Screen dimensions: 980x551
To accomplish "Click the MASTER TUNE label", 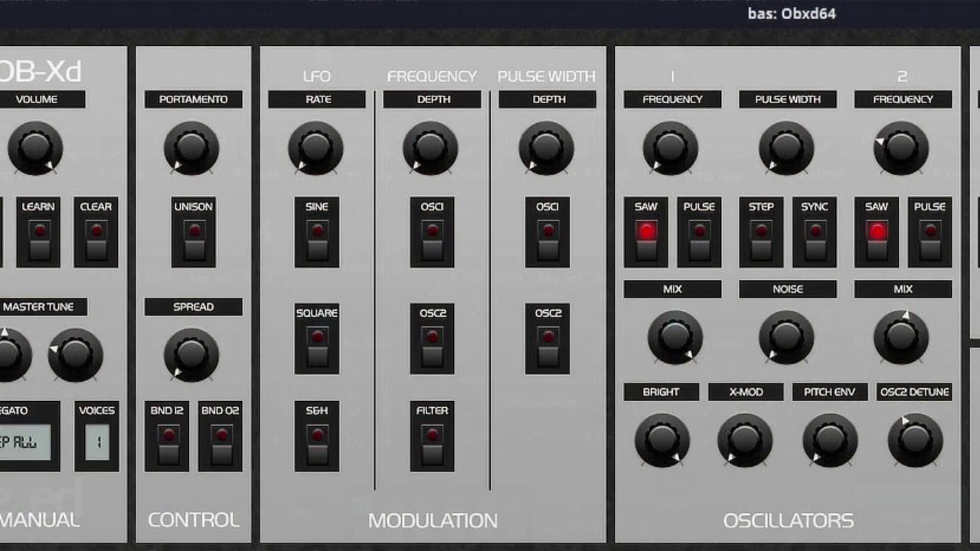I will point(38,307).
